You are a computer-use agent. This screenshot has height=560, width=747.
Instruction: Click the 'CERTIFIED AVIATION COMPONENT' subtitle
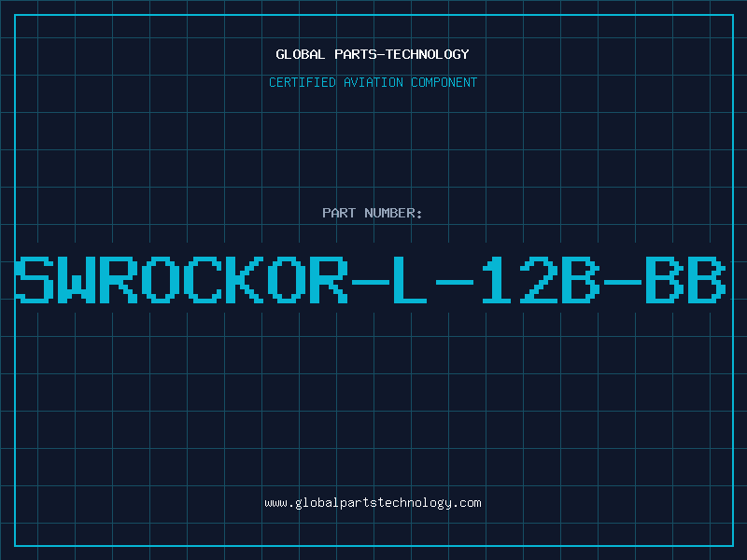[x=373, y=82]
